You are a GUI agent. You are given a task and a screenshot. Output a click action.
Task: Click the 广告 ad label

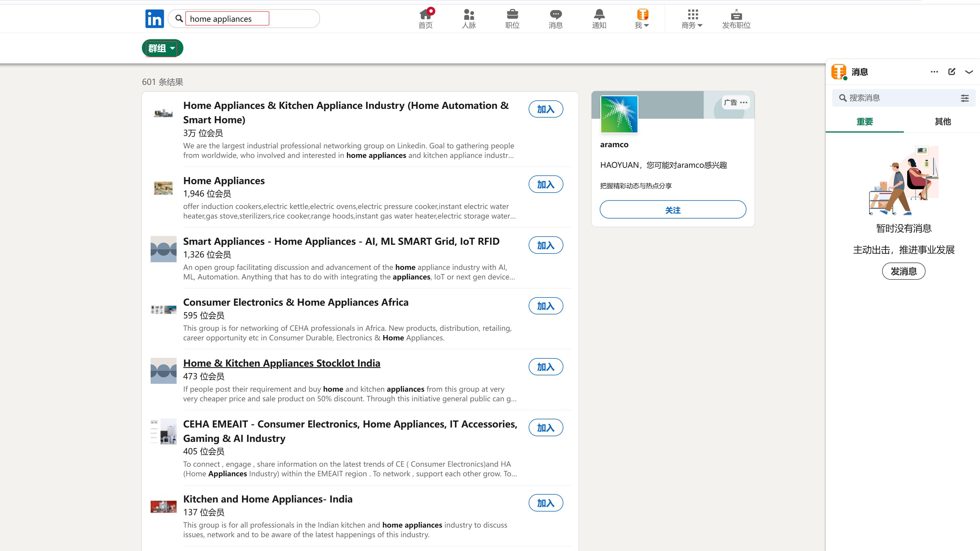[x=730, y=102]
